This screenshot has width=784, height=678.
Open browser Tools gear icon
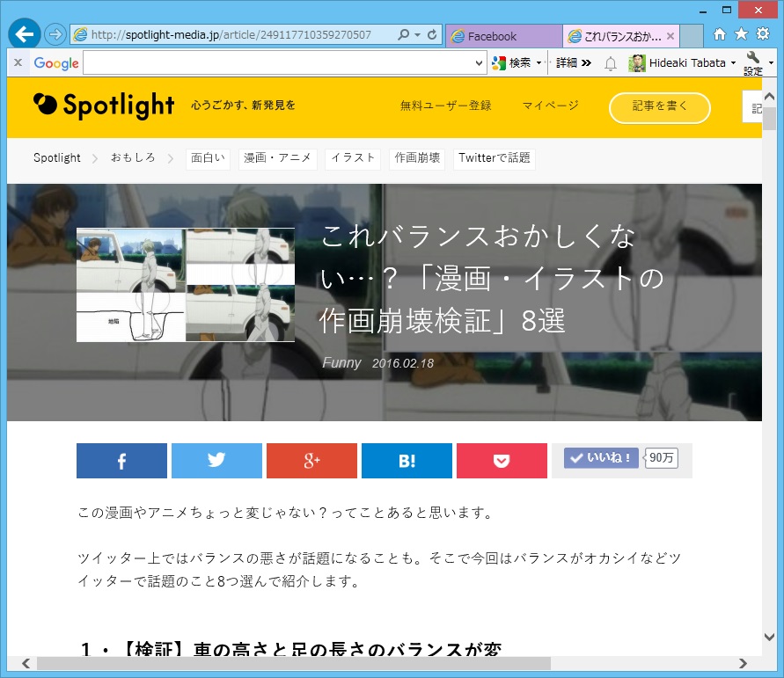pos(763,34)
